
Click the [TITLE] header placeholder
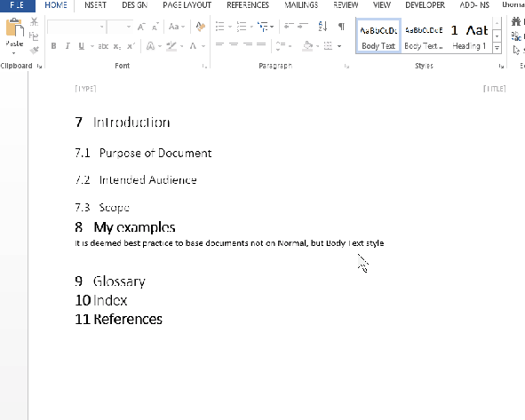495,89
